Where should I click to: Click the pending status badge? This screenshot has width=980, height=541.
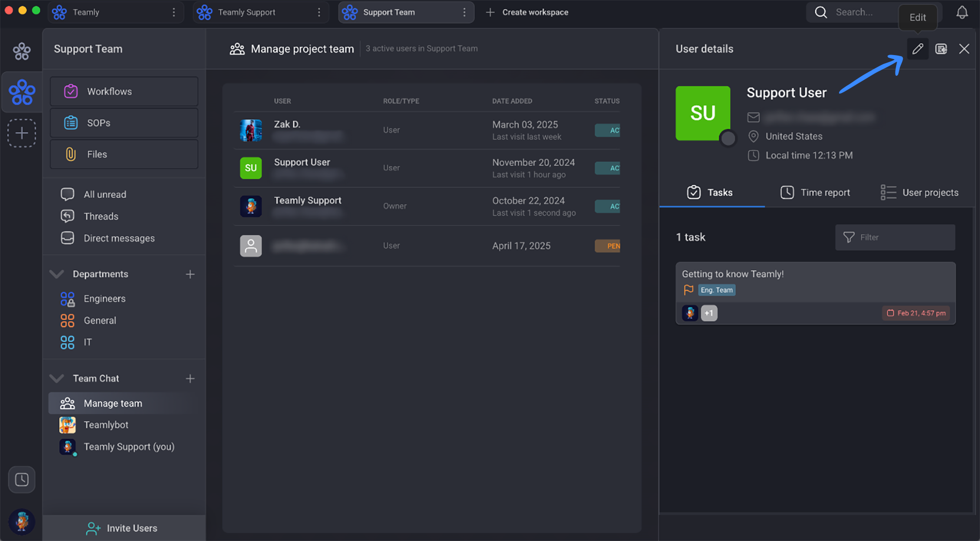click(x=608, y=246)
